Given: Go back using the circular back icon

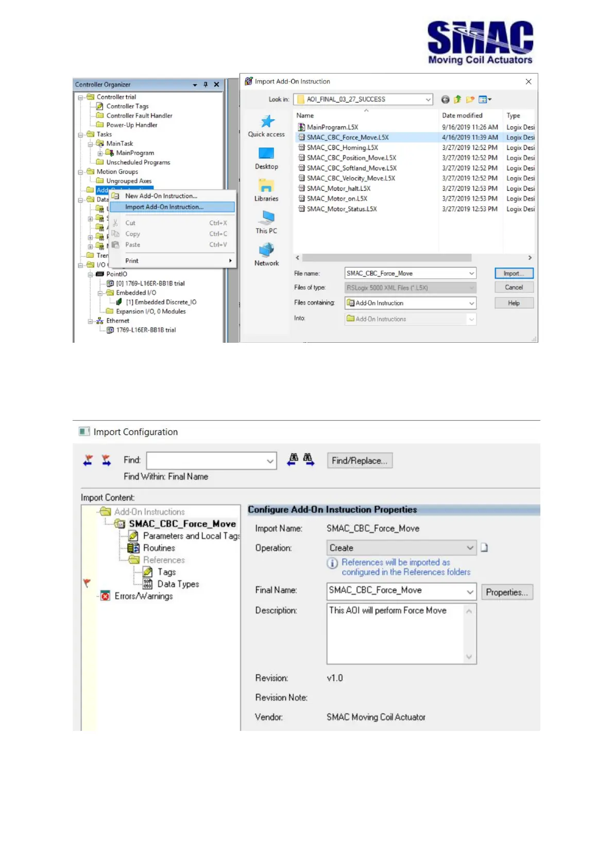Looking at the screenshot, I should (x=445, y=99).
